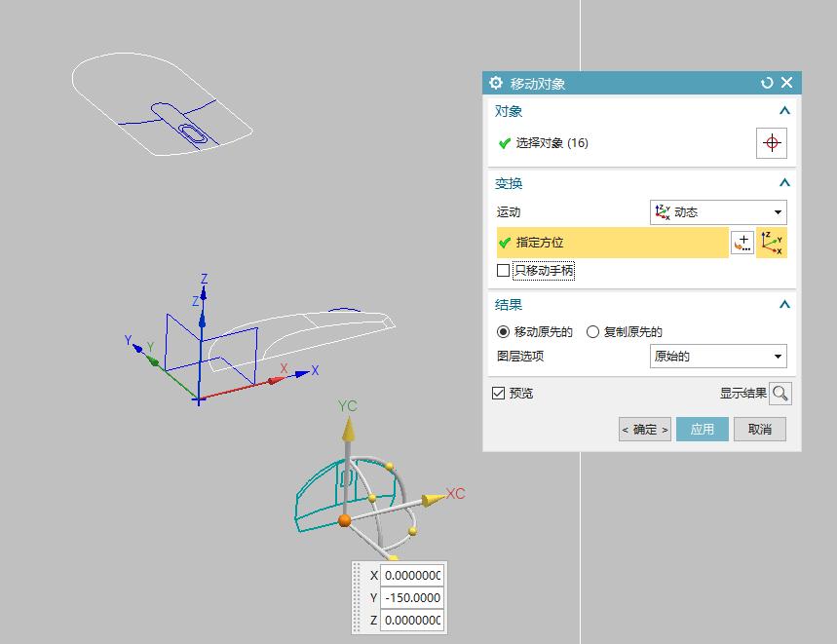Image resolution: width=837 pixels, height=644 pixels.
Task: Enable the 只移动手柄 checkbox
Action: 504,270
